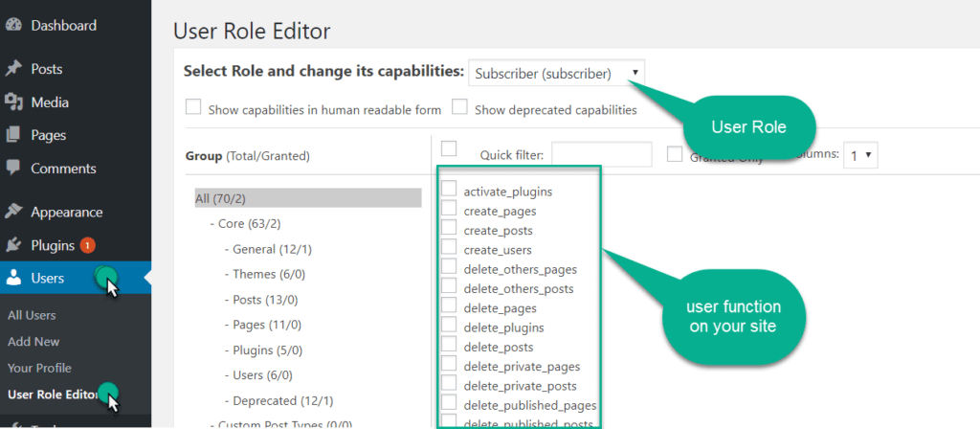The height and width of the screenshot is (429, 980).
Task: Click the Appearance paintbrush icon
Action: (x=13, y=212)
